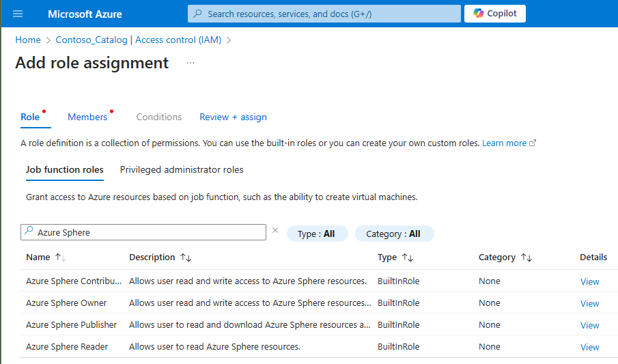Navigate to Home breadcrumb

[x=28, y=40]
